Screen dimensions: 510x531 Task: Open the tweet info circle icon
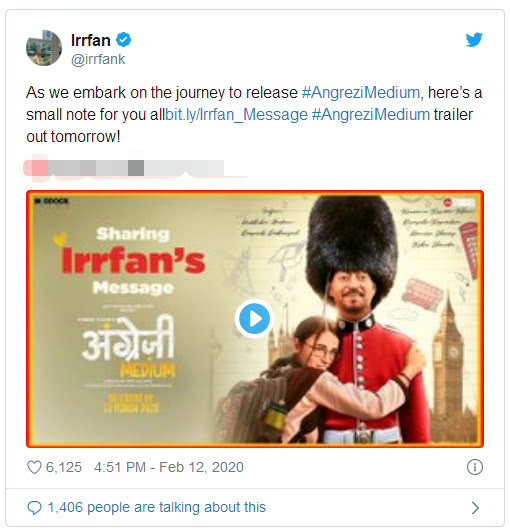474,467
